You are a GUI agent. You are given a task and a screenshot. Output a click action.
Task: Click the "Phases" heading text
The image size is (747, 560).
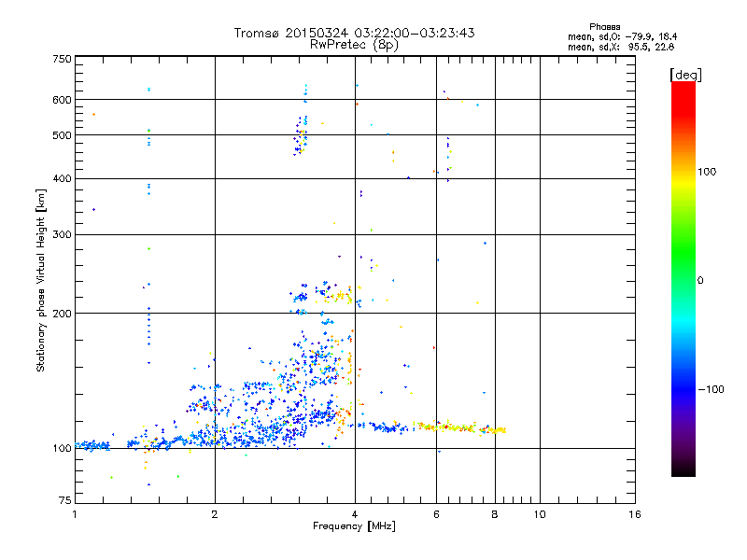604,27
